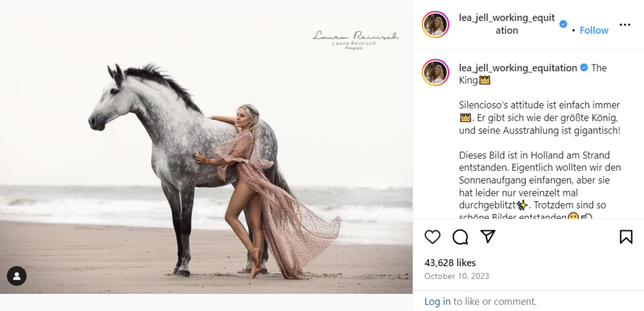Viewport: 644px width, 311px height.
Task: Like the post with the heart icon
Action: 433,237
